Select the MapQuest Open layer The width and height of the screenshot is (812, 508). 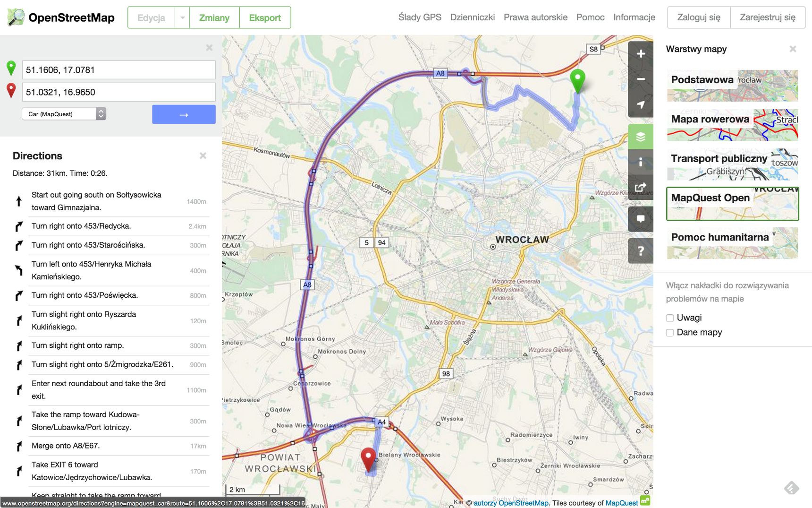[x=732, y=204]
